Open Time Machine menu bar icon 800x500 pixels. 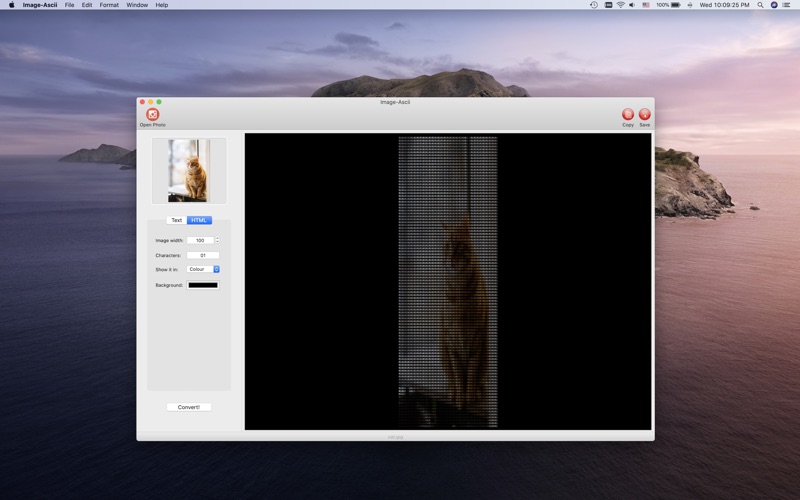tap(593, 5)
